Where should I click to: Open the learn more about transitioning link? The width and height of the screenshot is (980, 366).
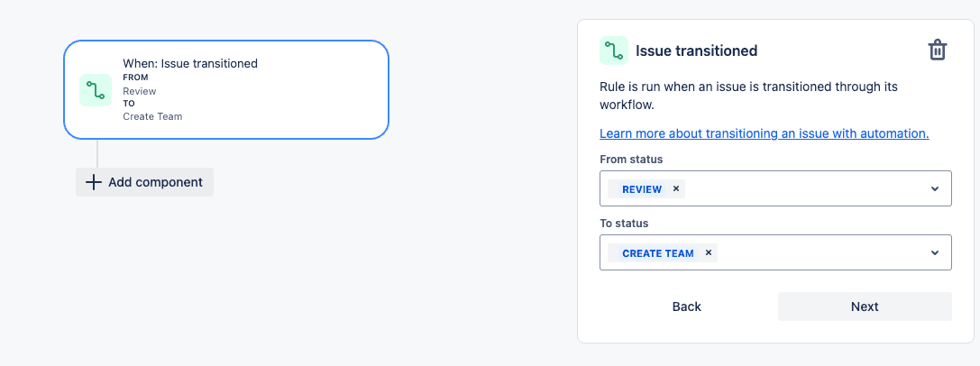(x=764, y=133)
